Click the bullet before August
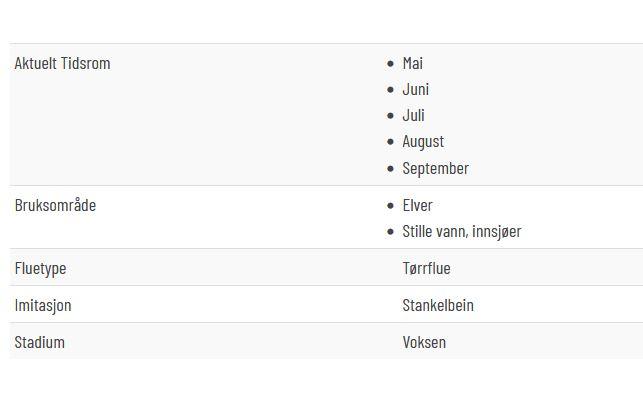The height and width of the screenshot is (399, 643). tap(390, 142)
